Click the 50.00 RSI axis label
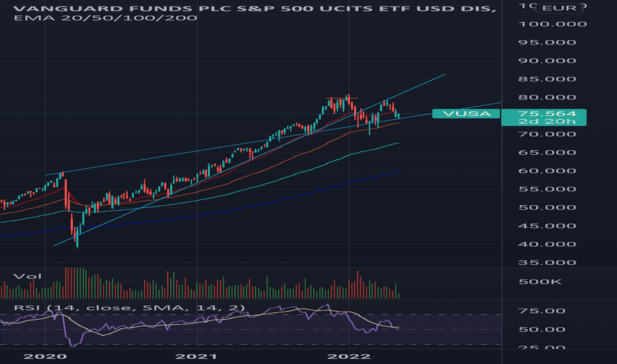Viewport: 617px width, 364px height. click(x=542, y=330)
